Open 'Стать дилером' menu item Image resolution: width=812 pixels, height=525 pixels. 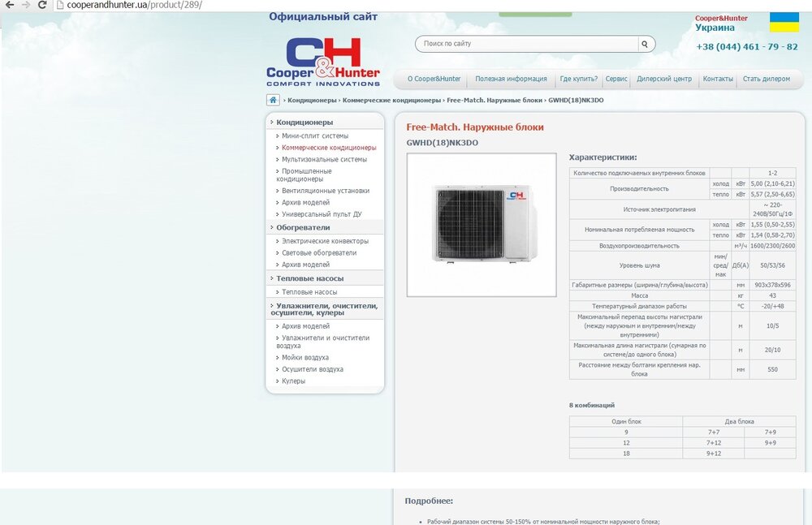pyautogui.click(x=767, y=80)
